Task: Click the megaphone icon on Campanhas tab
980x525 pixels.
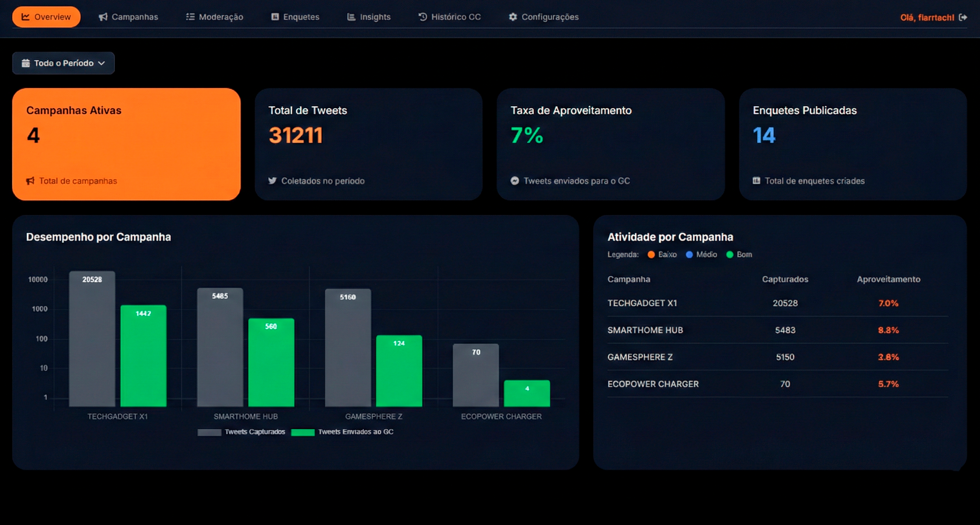Action: [103, 17]
